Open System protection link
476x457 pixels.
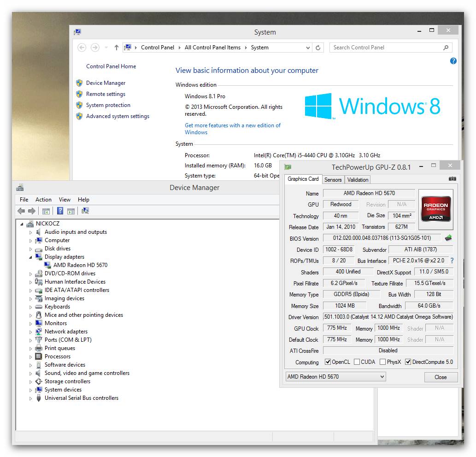(108, 105)
